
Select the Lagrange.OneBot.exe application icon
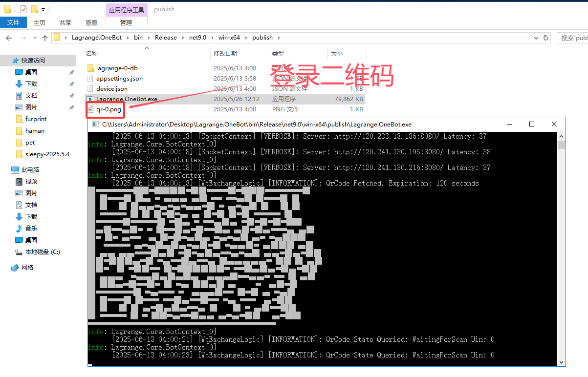pos(90,99)
